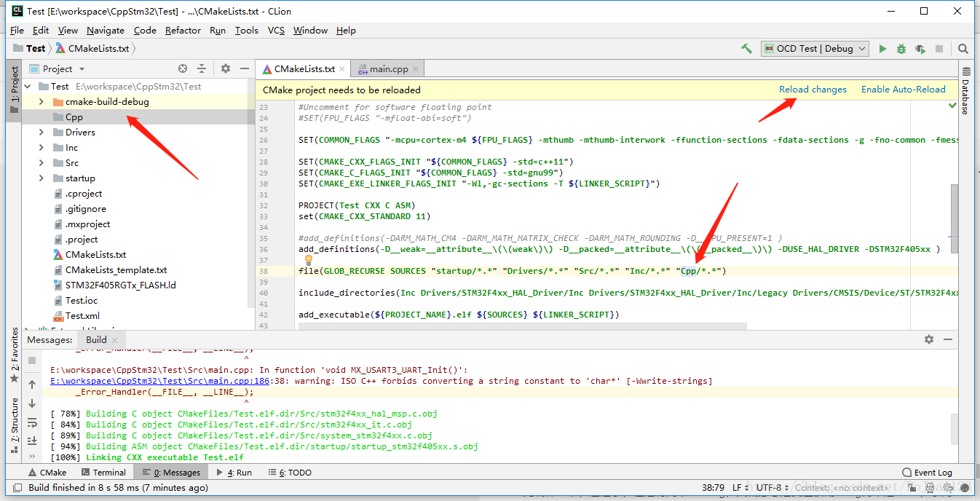
Task: Expand more Messages toolbar actions chevron
Action: pyautogui.click(x=32, y=456)
